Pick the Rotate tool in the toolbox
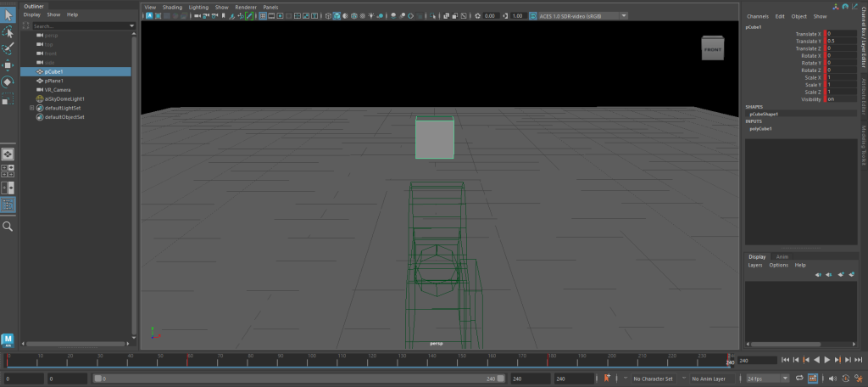Image resolution: width=868 pixels, height=387 pixels. click(x=8, y=81)
